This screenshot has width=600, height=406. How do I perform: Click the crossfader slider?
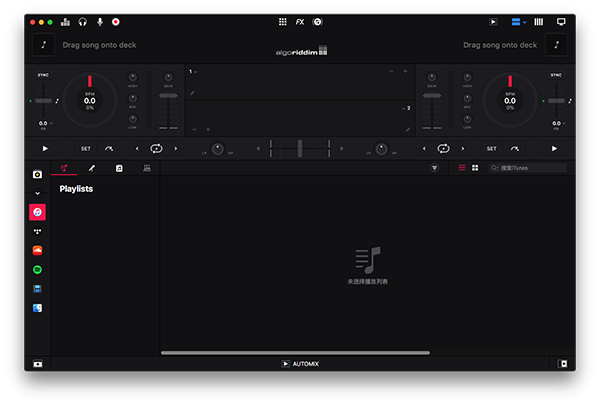point(299,148)
